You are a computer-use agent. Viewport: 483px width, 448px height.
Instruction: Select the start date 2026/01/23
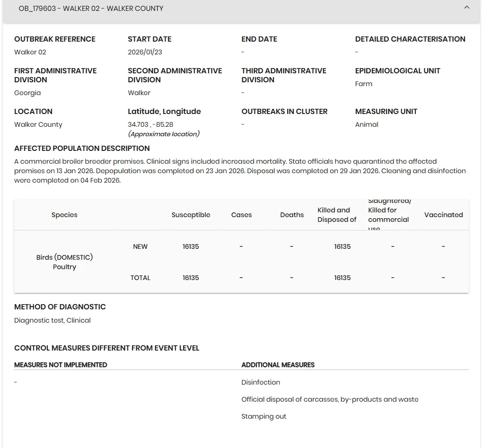[x=145, y=52]
